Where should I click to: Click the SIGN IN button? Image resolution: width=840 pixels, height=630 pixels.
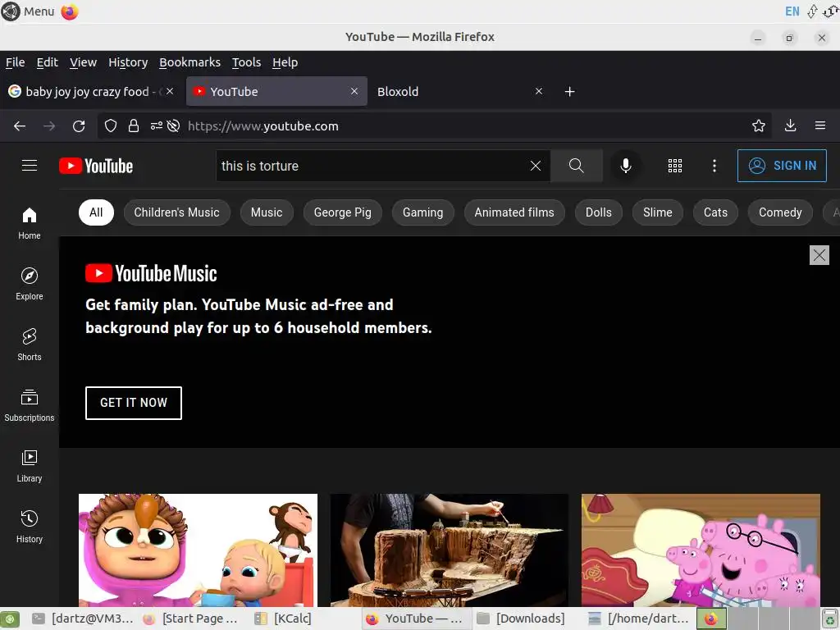pos(782,166)
